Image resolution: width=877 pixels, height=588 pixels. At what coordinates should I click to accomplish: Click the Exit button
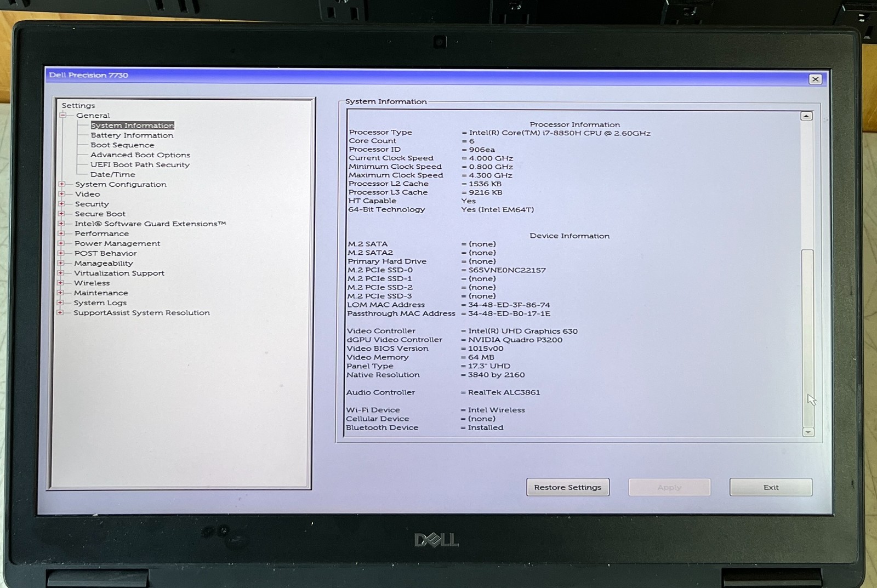[771, 487]
